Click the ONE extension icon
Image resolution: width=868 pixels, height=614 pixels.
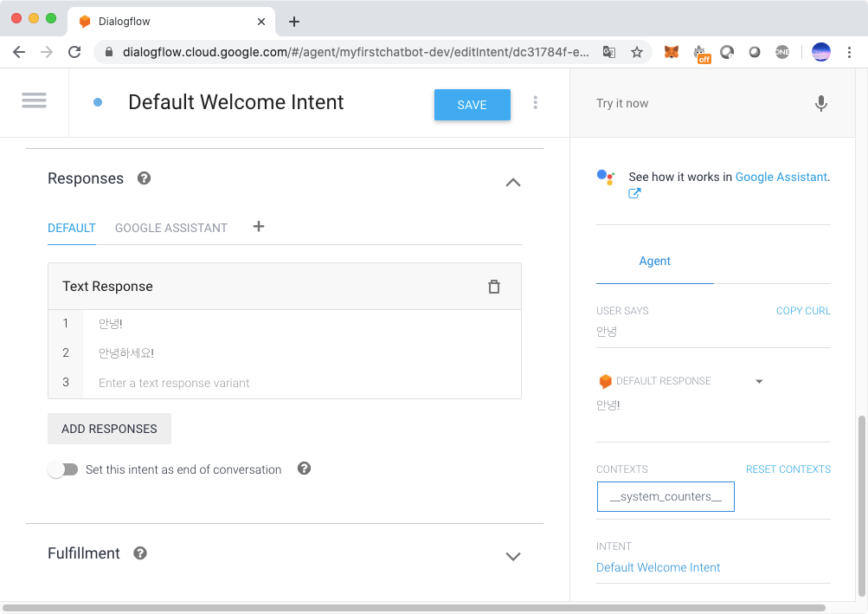pyautogui.click(x=782, y=52)
